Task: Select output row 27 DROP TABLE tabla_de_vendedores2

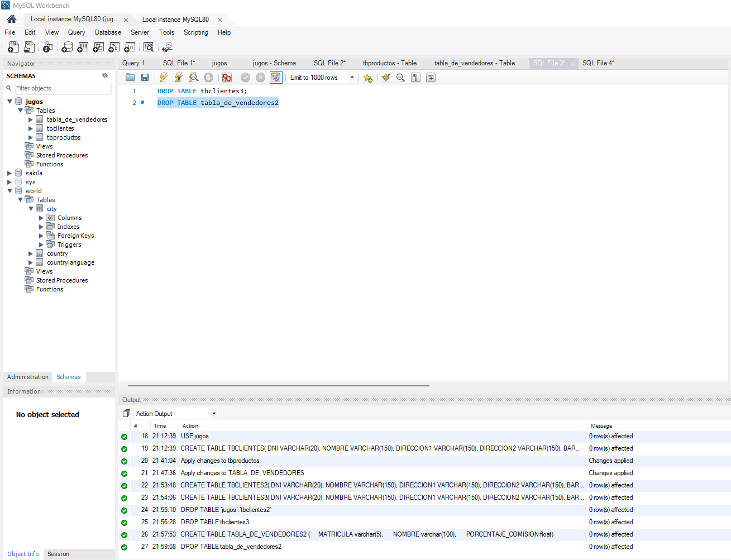Action: point(424,547)
